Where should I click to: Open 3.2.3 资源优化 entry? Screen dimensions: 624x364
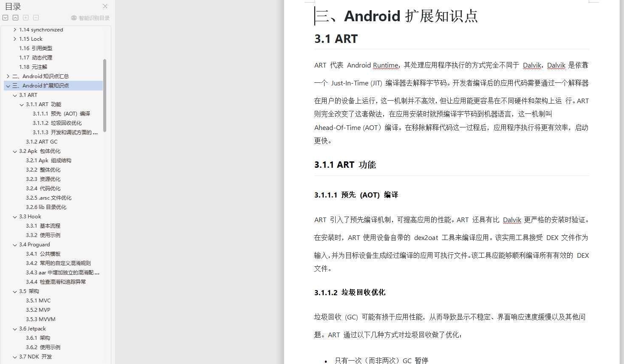43,179
